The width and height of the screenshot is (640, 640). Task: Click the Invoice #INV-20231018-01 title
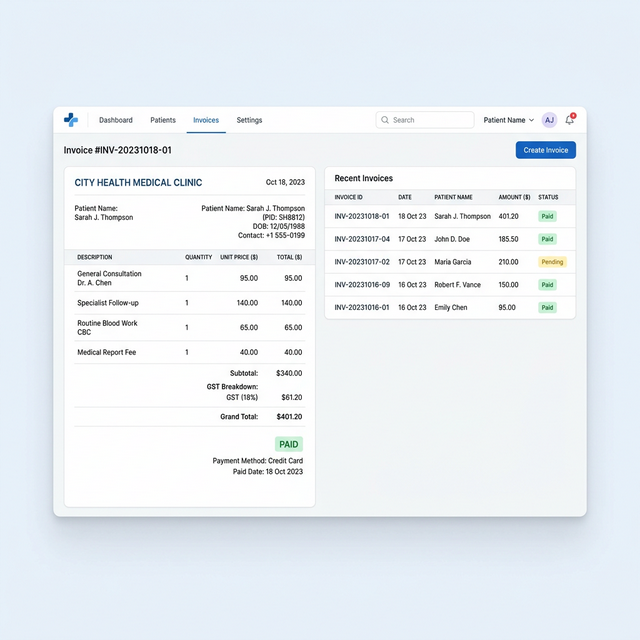(118, 150)
